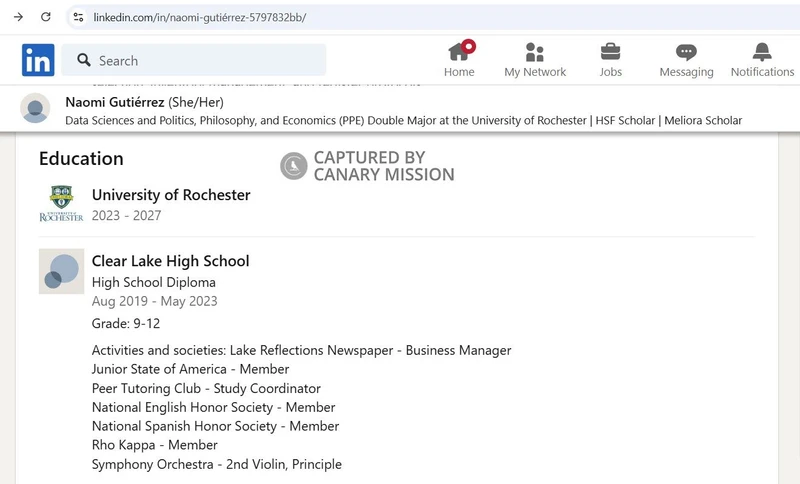This screenshot has height=484, width=800.
Task: Click Naomi Gutiérrez profile avatar
Action: point(35,108)
